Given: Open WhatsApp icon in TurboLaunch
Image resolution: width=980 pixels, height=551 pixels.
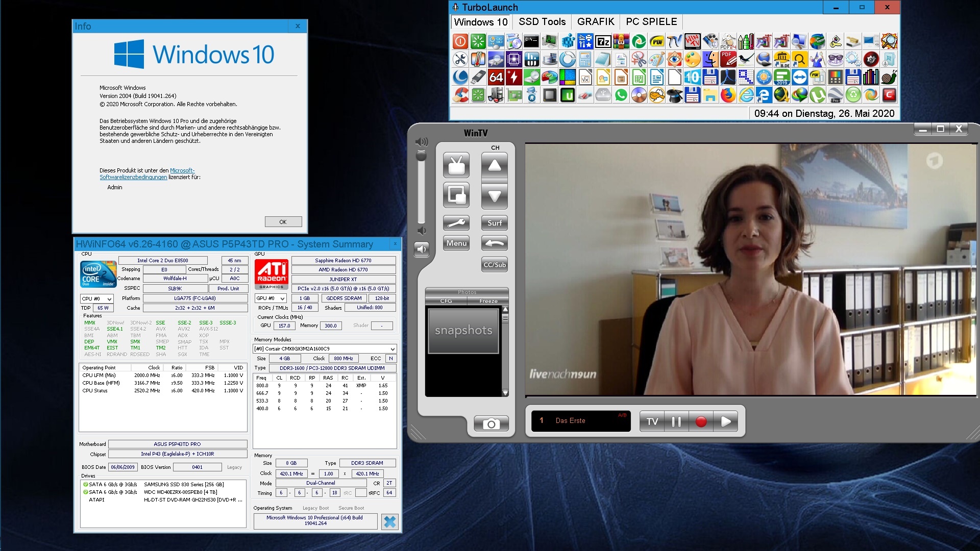Looking at the screenshot, I should (621, 95).
